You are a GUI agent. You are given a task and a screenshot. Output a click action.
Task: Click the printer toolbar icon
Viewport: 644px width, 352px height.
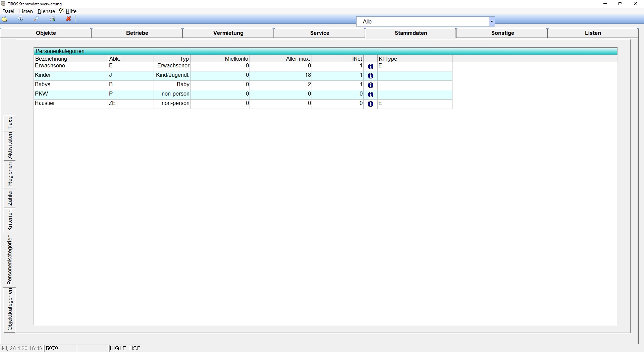coord(53,19)
